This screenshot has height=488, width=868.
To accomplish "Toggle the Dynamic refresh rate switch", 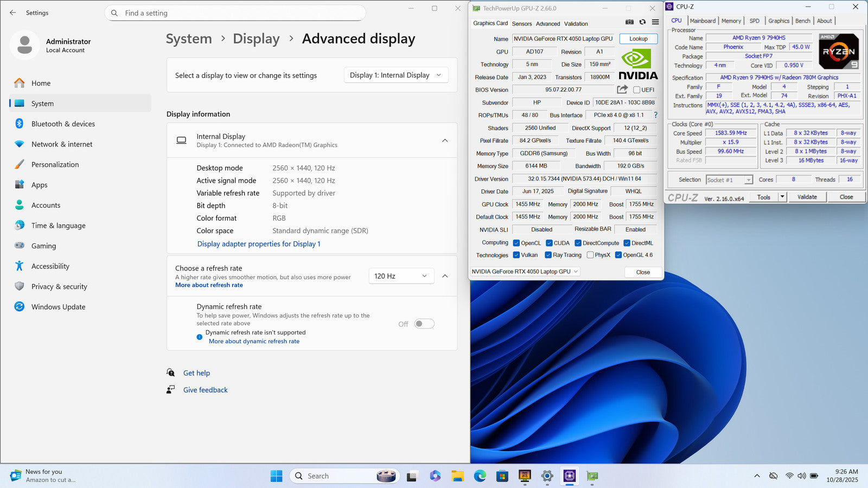I will pos(424,324).
